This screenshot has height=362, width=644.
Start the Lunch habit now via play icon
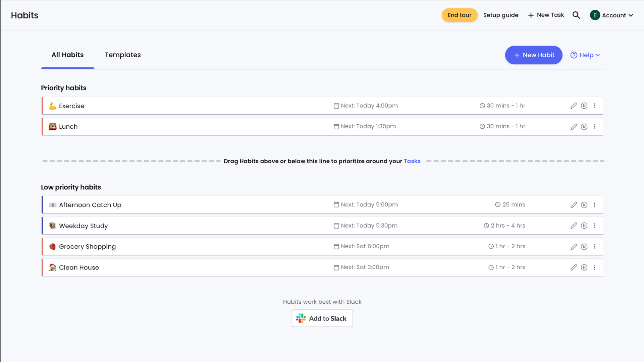tap(584, 127)
